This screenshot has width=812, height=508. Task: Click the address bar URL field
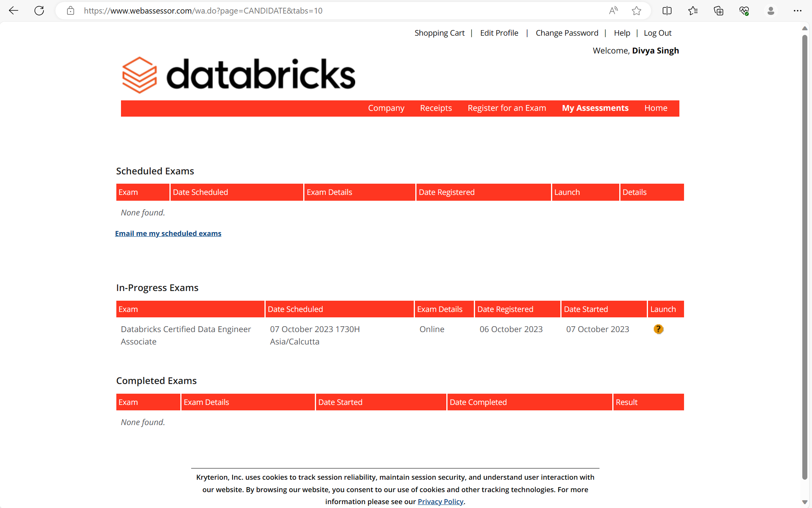(x=271, y=10)
